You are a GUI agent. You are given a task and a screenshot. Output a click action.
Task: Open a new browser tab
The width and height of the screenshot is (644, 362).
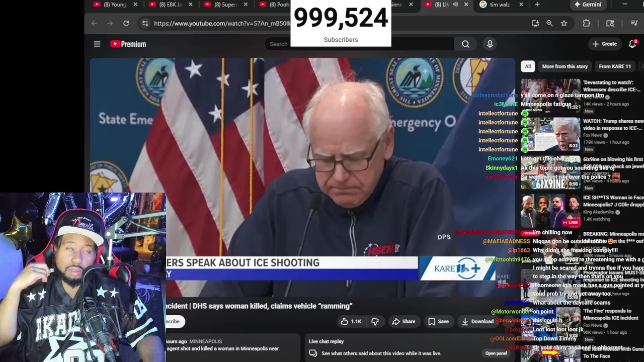point(537,5)
